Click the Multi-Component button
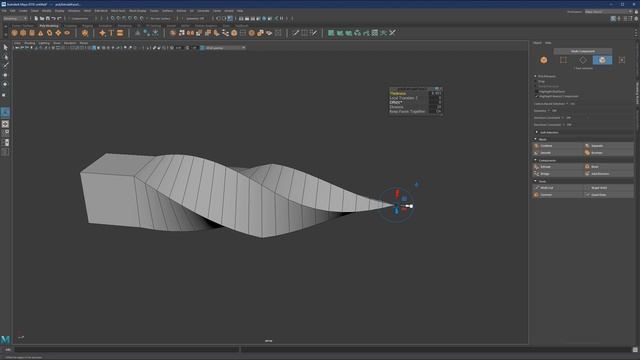 pyautogui.click(x=583, y=51)
